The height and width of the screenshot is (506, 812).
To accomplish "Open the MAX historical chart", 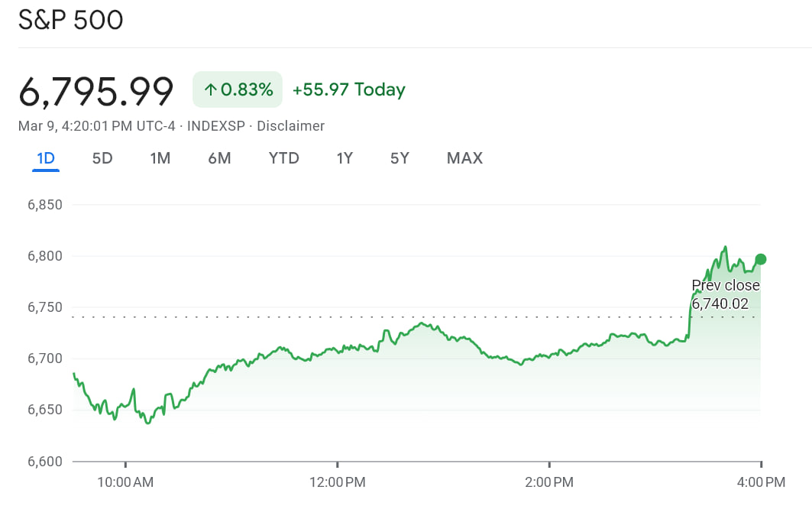I will click(464, 158).
